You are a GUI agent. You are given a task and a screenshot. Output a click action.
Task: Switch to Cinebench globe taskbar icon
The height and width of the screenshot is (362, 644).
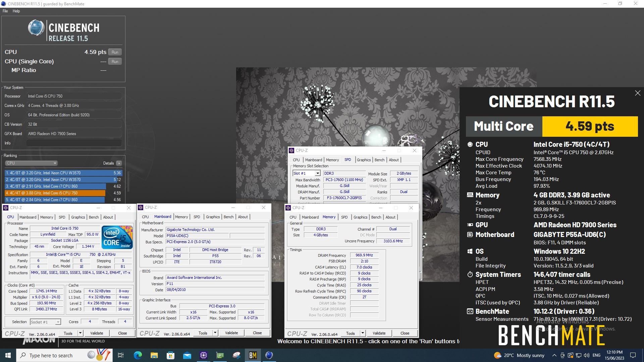point(269,355)
